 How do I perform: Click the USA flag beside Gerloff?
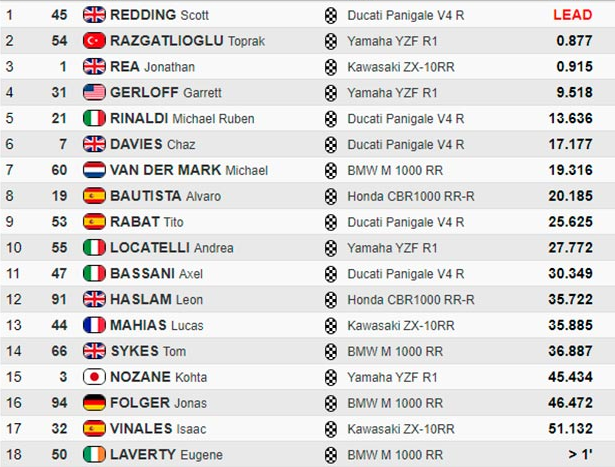(x=94, y=93)
